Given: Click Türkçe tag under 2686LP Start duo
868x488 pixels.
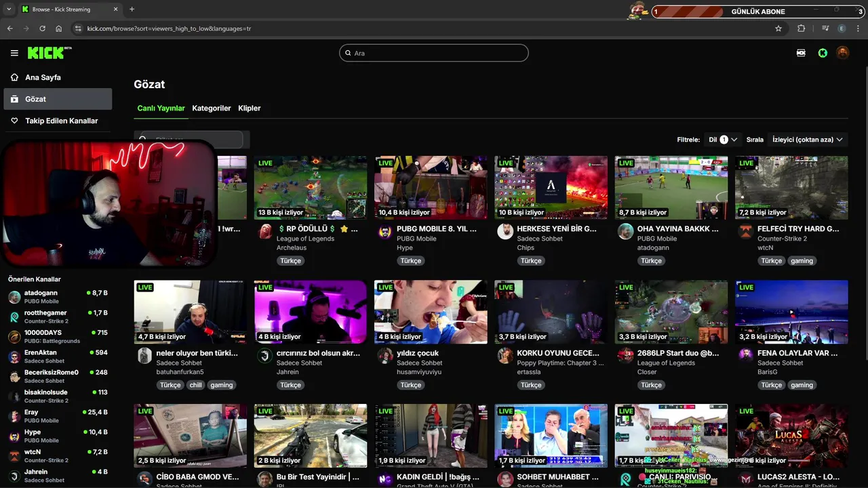Looking at the screenshot, I should 652,385.
